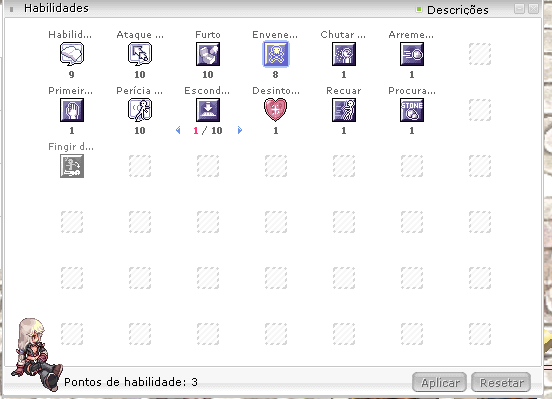Select the Recuar skill icon
Screen dimensions: 552x399
tap(344, 110)
